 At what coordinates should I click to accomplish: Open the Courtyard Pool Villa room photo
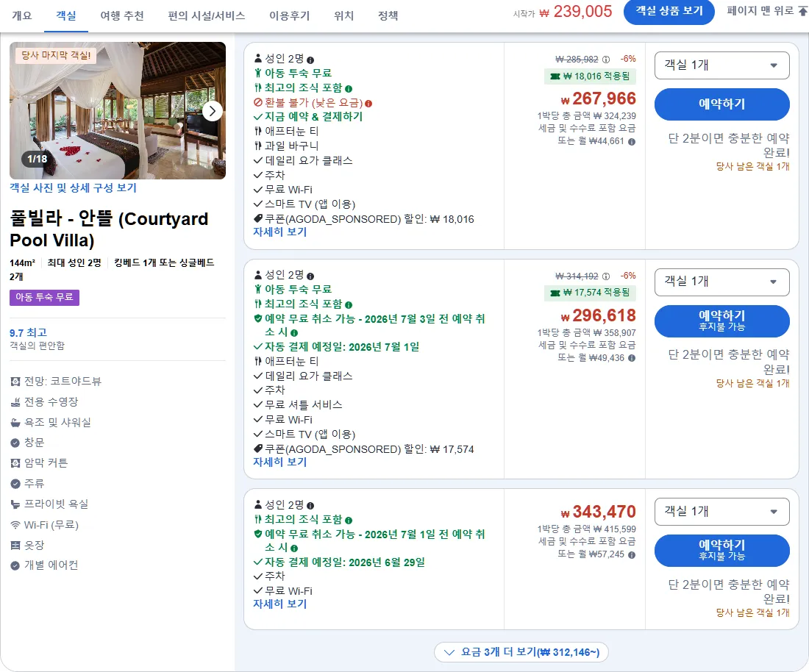(118, 110)
